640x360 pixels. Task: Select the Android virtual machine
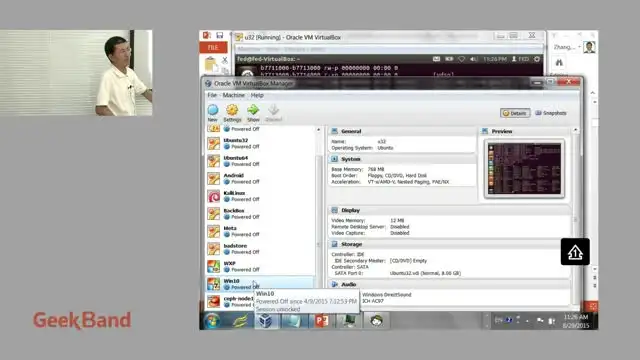pyautogui.click(x=260, y=178)
